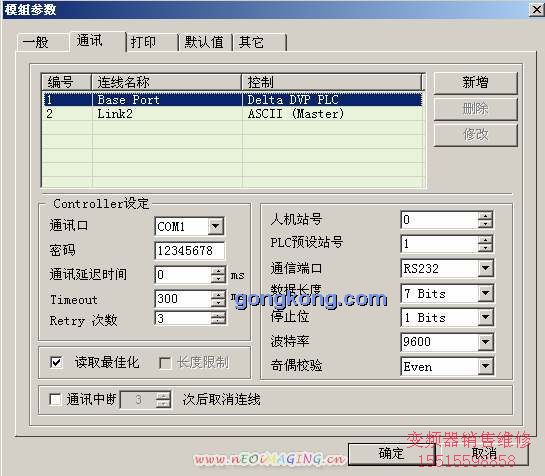Click the 新增 button

(475, 83)
